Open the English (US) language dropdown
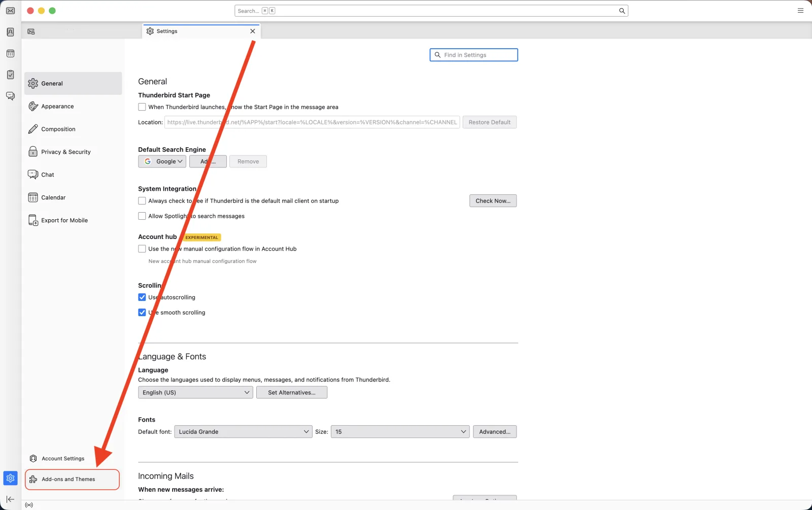Image resolution: width=812 pixels, height=510 pixels. 196,392
